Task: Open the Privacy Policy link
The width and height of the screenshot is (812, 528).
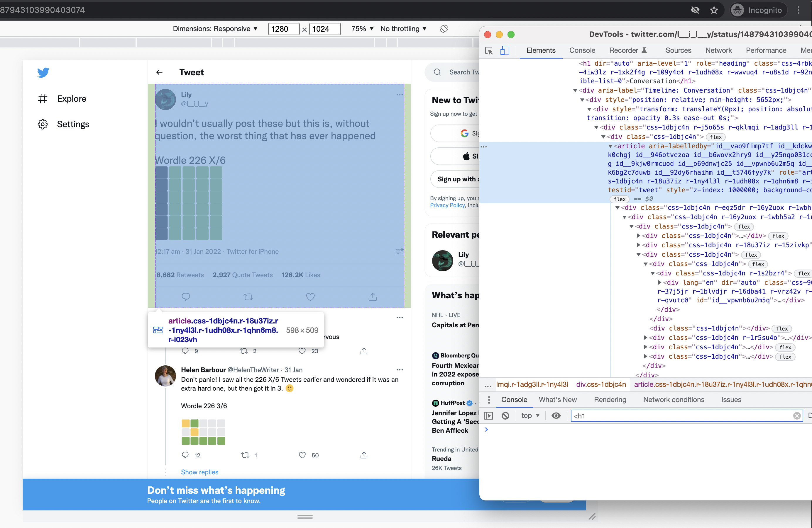Action: (x=447, y=205)
